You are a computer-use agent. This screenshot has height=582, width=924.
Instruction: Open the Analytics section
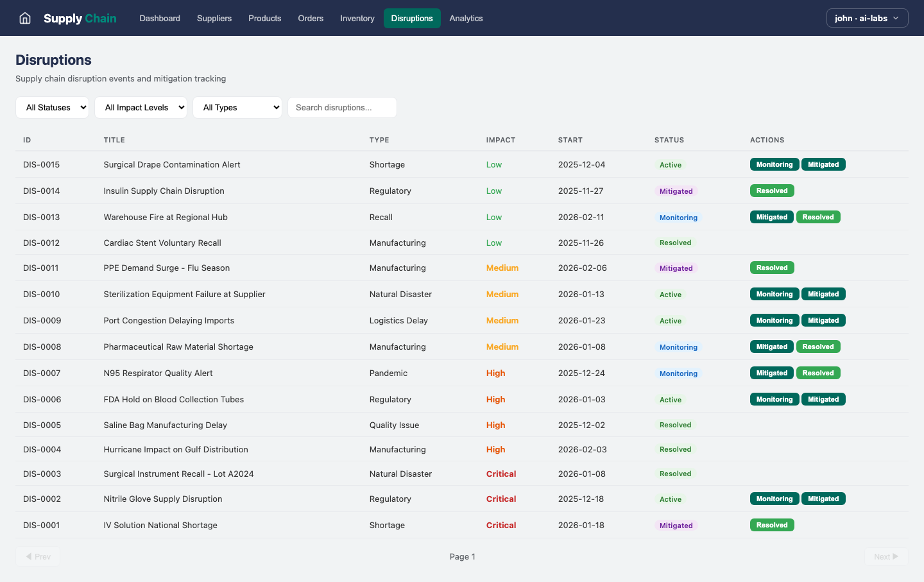[466, 19]
